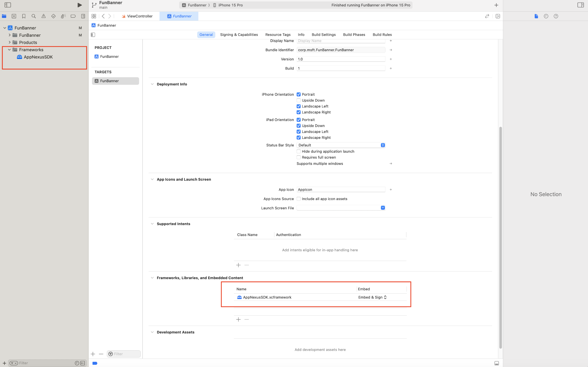Open the debug navigator

[x=63, y=16]
